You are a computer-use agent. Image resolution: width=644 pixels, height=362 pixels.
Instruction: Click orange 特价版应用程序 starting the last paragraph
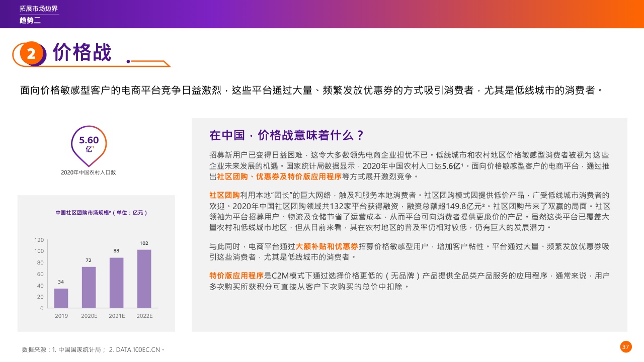coord(236,276)
